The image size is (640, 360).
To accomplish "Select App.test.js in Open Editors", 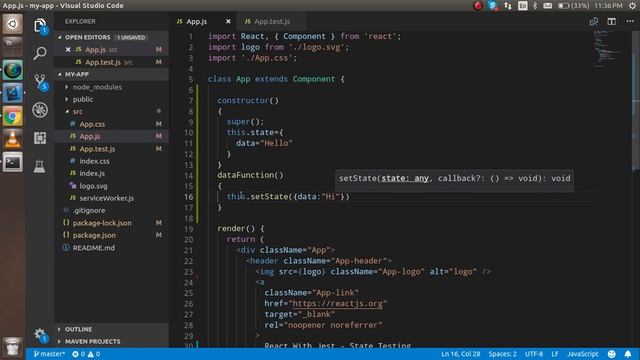I will pos(111,62).
